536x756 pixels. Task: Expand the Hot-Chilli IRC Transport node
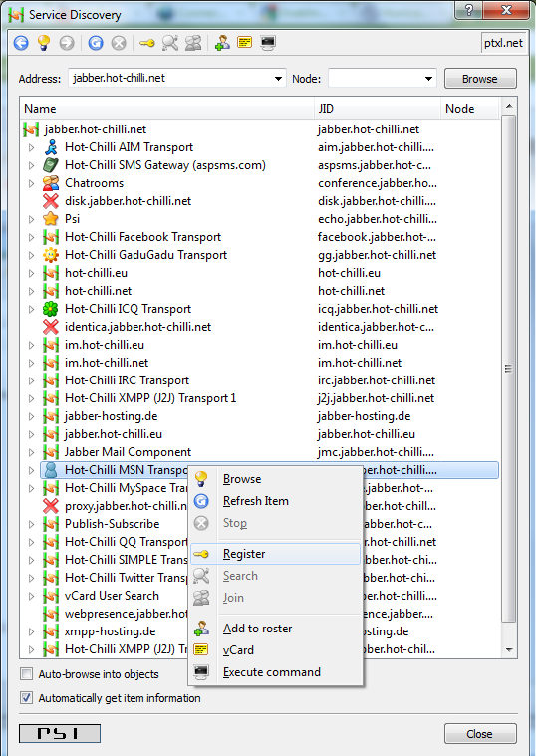(31, 380)
